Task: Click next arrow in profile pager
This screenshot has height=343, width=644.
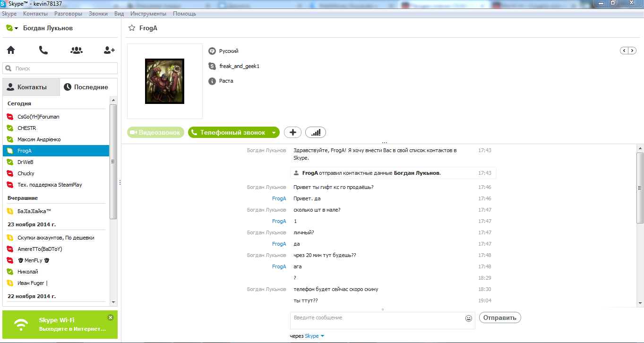Action: 632,51
